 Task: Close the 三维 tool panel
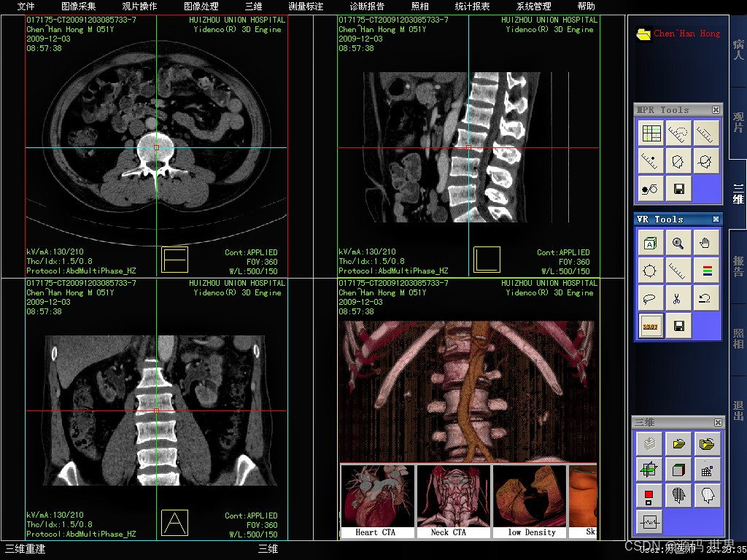pos(718,422)
